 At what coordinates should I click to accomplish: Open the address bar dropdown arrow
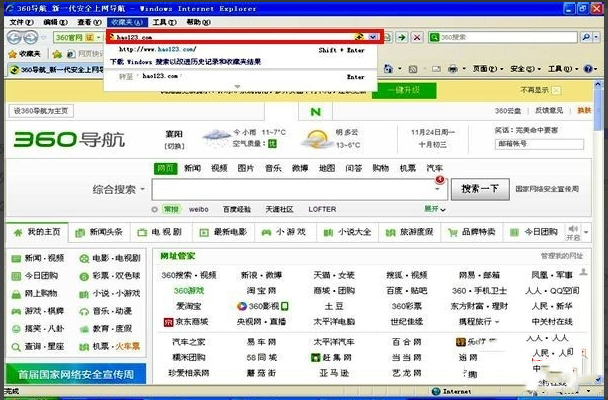coord(373,37)
